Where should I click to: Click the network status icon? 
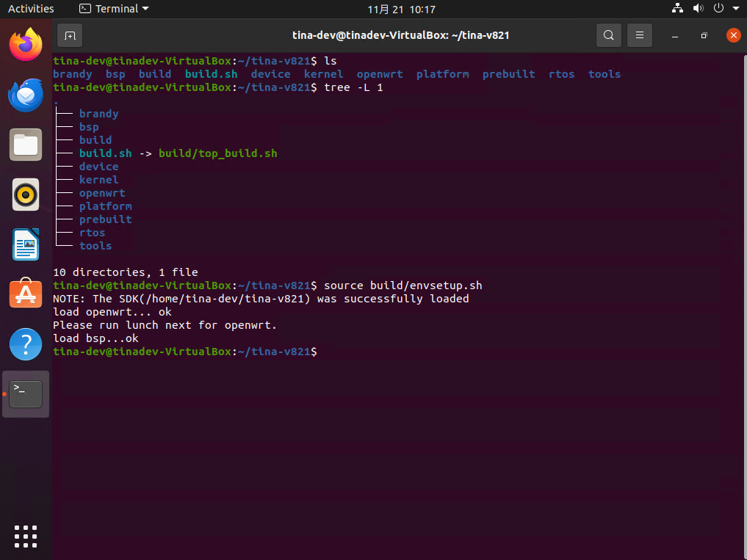coord(677,9)
